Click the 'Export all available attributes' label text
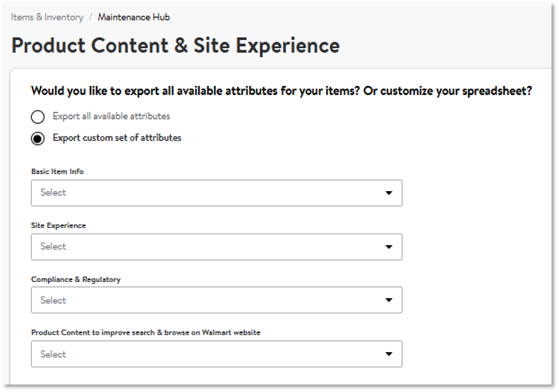The image size is (559, 392). tap(111, 116)
